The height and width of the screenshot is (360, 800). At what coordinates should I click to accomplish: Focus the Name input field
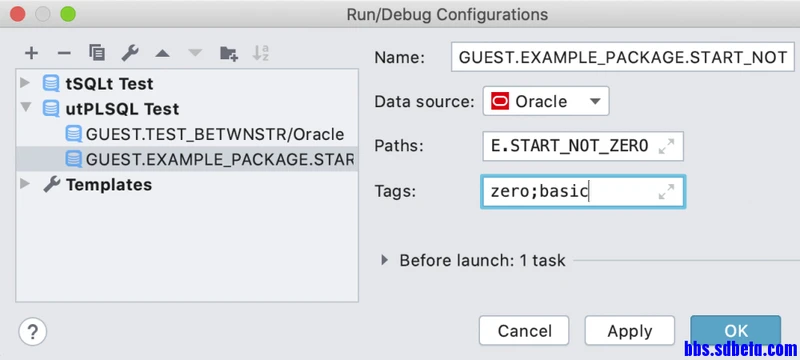click(622, 57)
